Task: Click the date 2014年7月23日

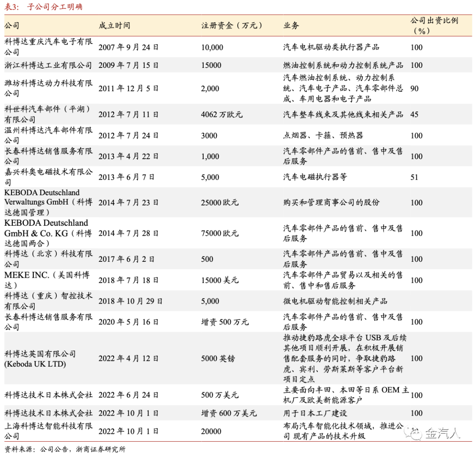Action: pos(128,203)
